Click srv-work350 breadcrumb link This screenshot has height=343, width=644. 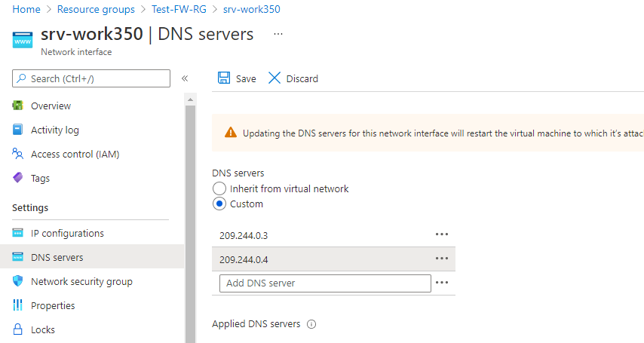click(x=251, y=10)
